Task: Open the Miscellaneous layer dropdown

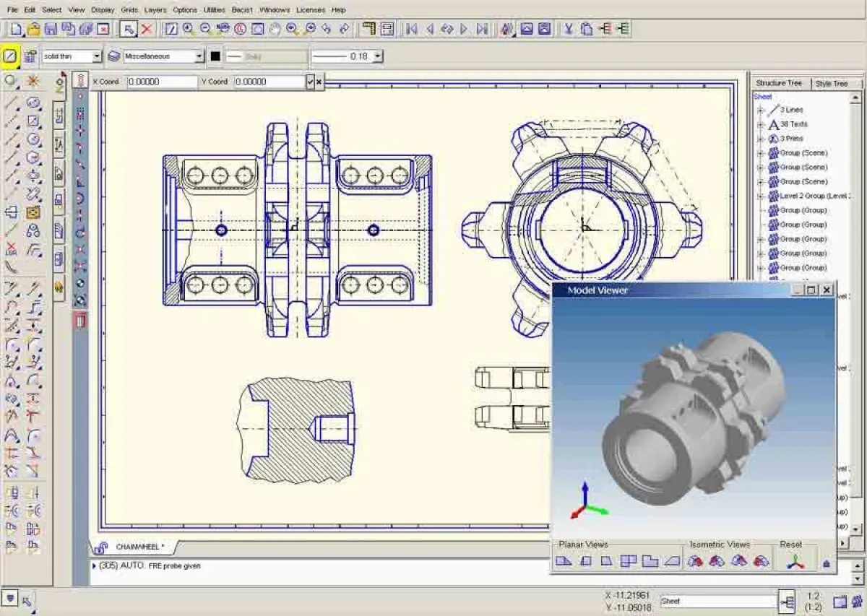Action: pyautogui.click(x=199, y=56)
